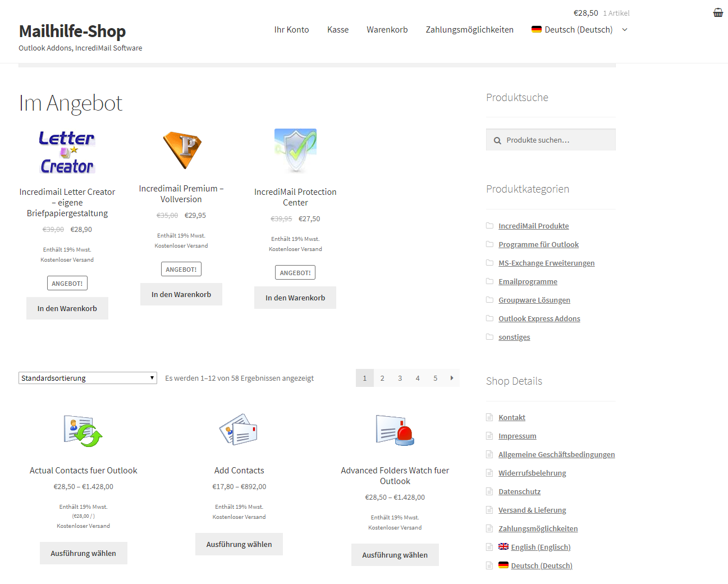Open Allgemeine Geschäftsbedingungen link
The image size is (728, 584).
pos(557,454)
